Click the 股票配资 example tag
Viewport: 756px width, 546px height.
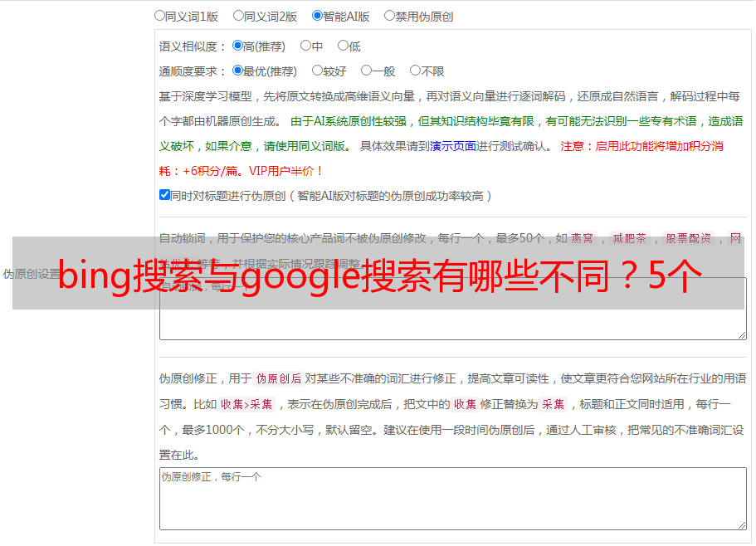point(689,238)
